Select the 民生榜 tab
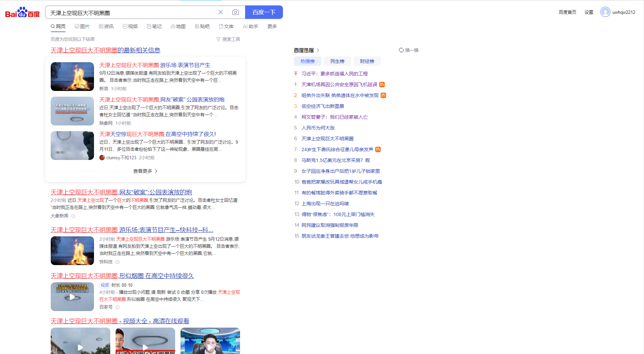Image resolution: width=644 pixels, height=354 pixels. (337, 61)
